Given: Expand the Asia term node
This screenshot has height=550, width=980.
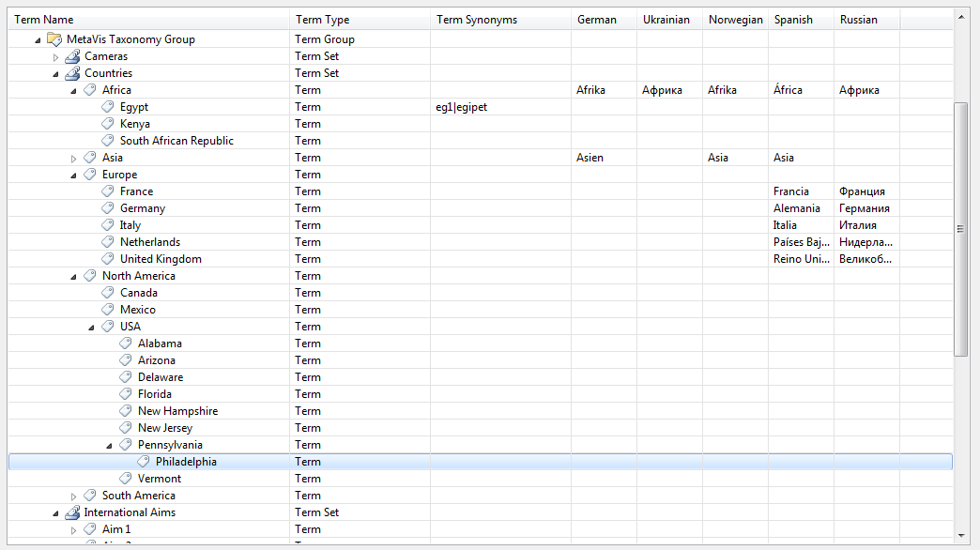Looking at the screenshot, I should coord(74,159).
